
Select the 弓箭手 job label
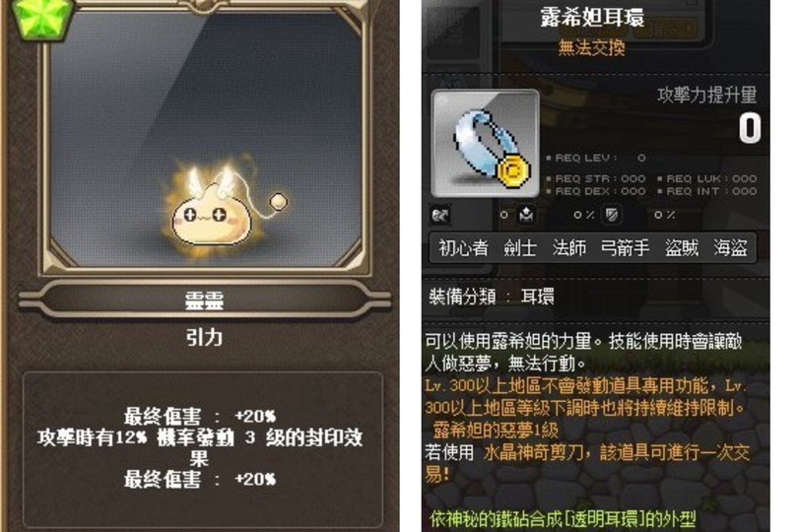[x=625, y=248]
